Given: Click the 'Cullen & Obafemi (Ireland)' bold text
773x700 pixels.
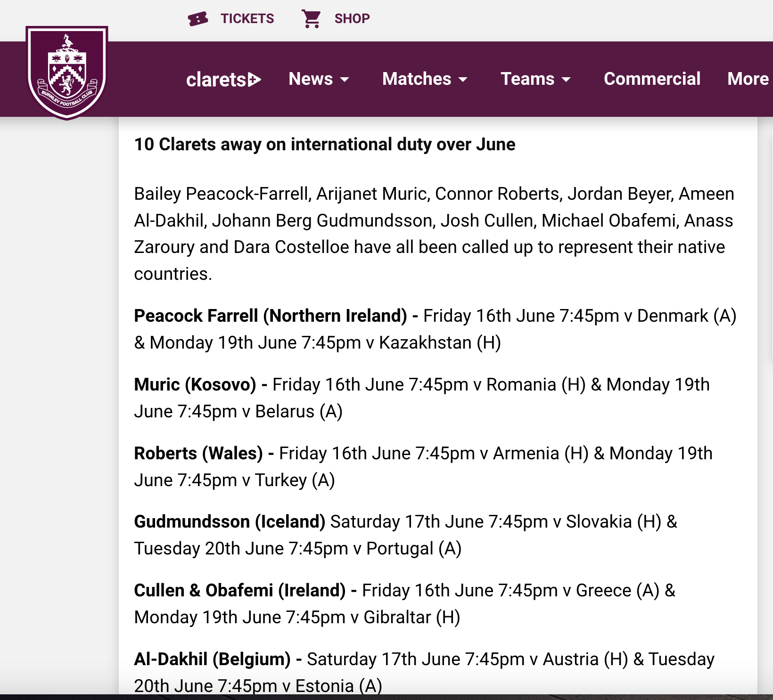Looking at the screenshot, I should coord(240,590).
